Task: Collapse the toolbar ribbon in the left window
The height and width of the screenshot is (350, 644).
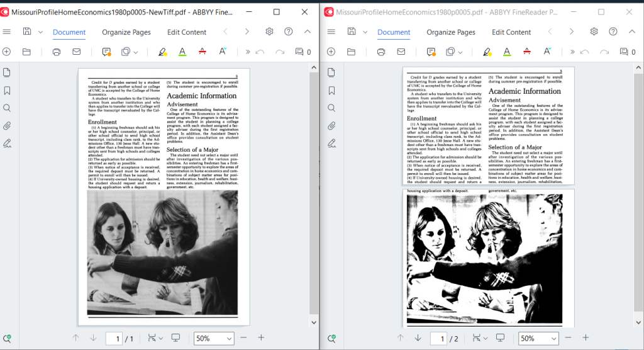Action: coord(308,32)
